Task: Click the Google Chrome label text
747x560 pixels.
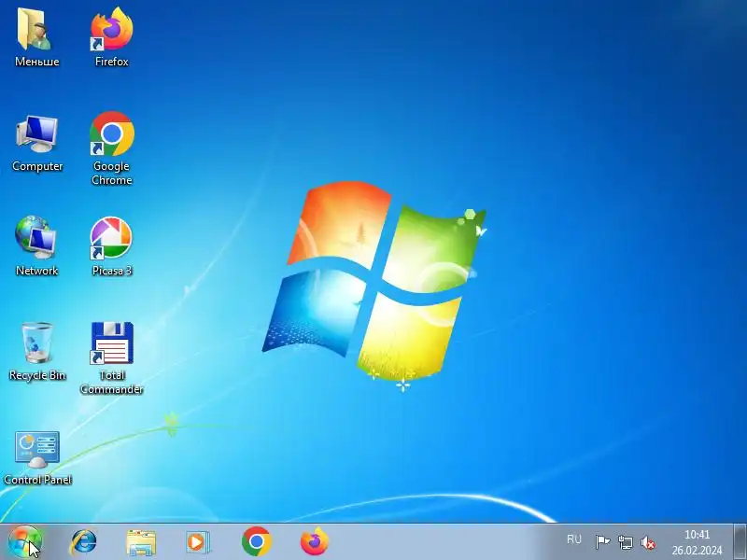Action: point(112,173)
